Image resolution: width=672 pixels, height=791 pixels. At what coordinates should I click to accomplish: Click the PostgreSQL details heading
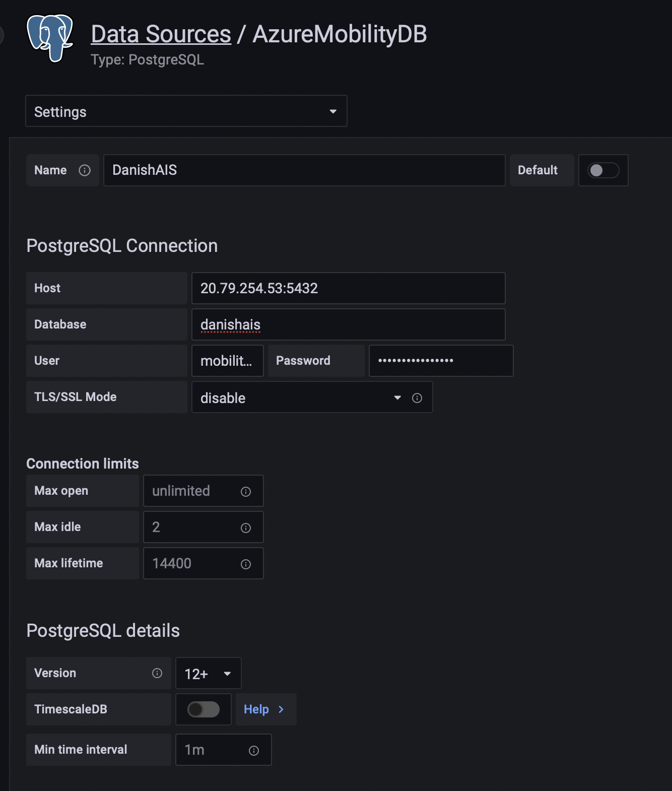(x=103, y=631)
